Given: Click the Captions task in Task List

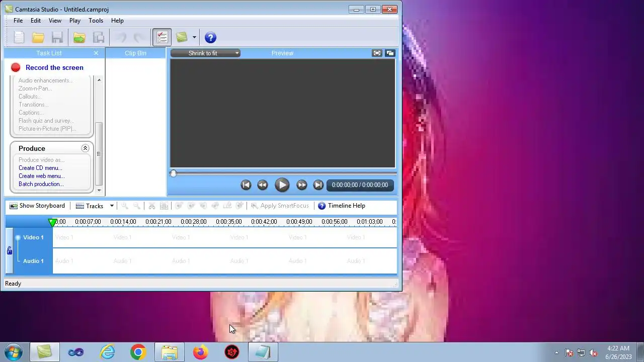Looking at the screenshot, I should tap(31, 113).
